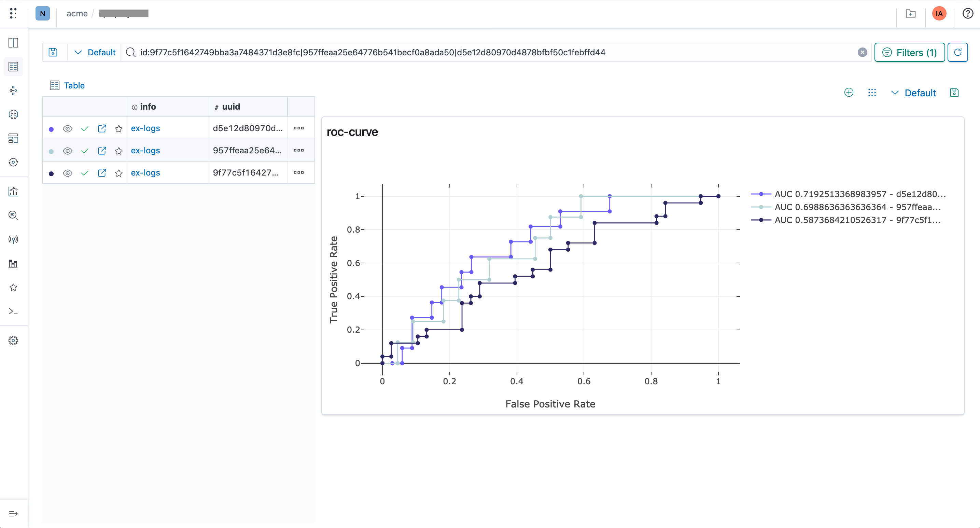Star the 957ffeaa25e64 run
Image resolution: width=980 pixels, height=528 pixels.
point(119,151)
